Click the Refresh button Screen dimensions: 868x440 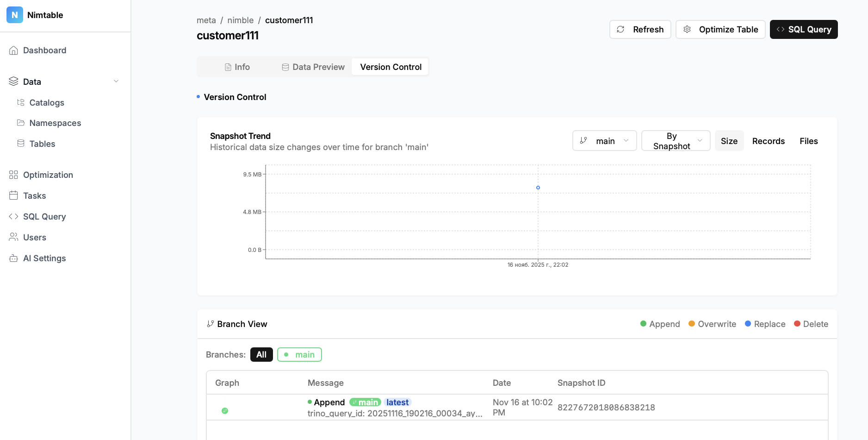(640, 30)
